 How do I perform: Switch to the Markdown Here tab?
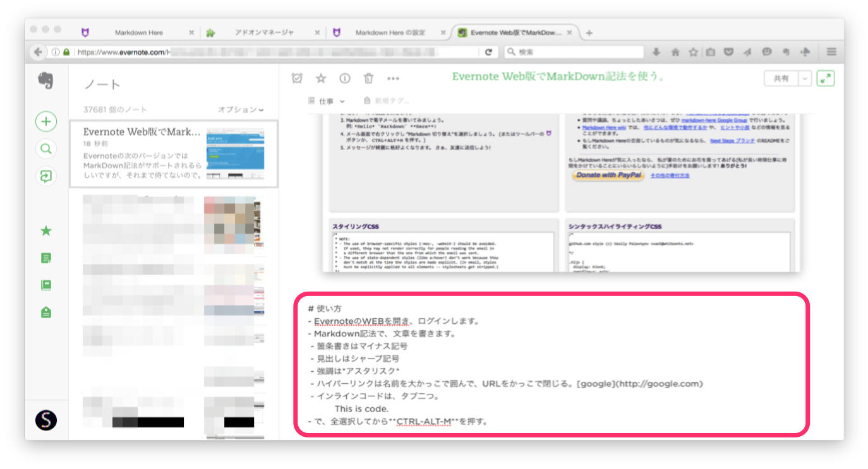pyautogui.click(x=139, y=32)
